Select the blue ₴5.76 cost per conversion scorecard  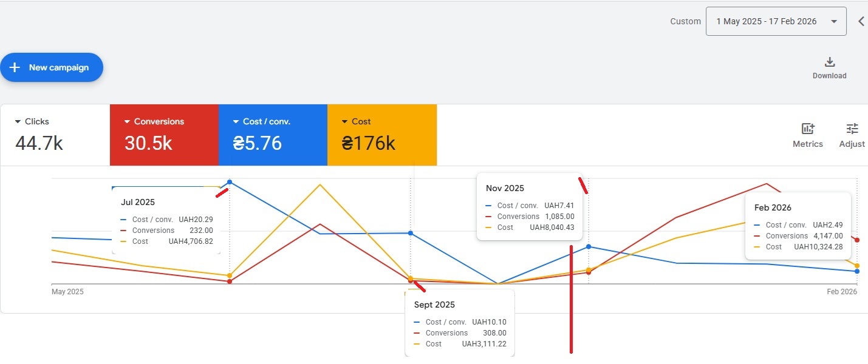tap(273, 135)
